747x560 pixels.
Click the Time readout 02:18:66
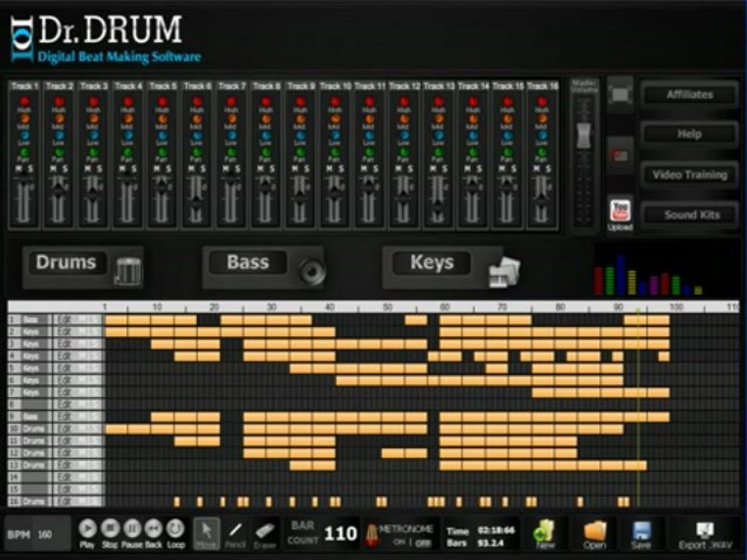496,530
